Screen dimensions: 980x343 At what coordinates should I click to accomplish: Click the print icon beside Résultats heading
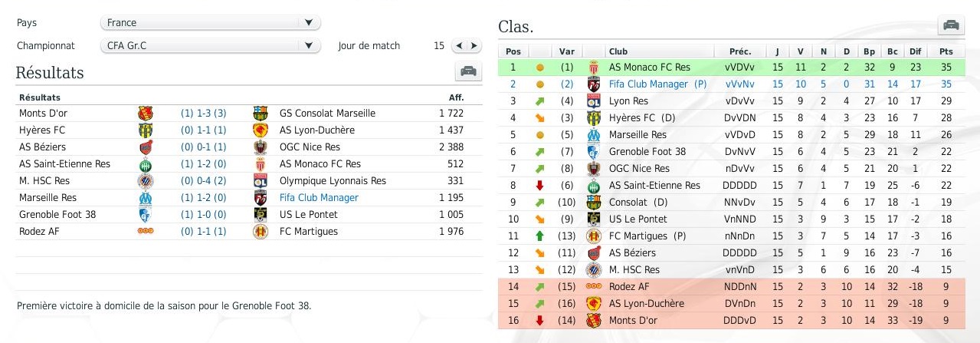[x=468, y=72]
